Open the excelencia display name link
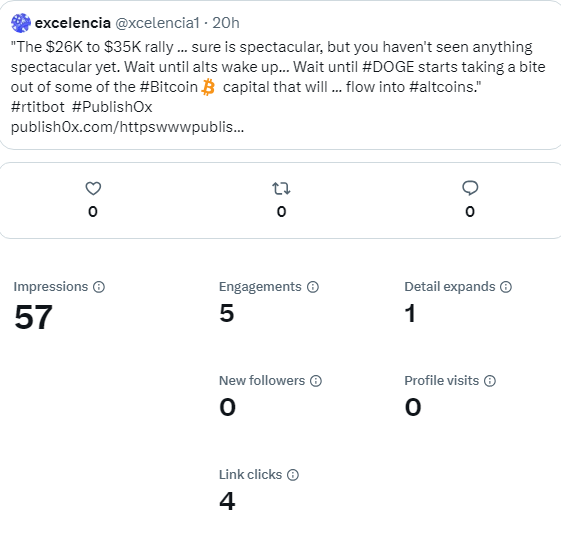This screenshot has width=561, height=543. 73,23
